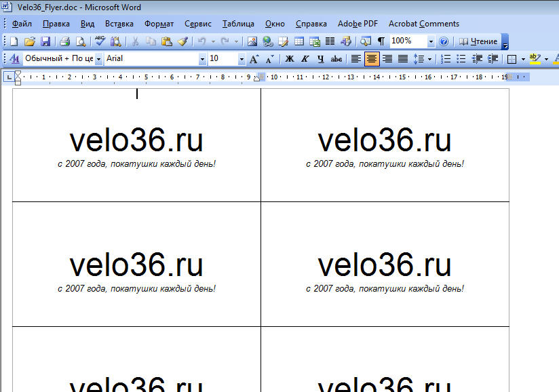Insert a hyperlink

click(x=267, y=41)
